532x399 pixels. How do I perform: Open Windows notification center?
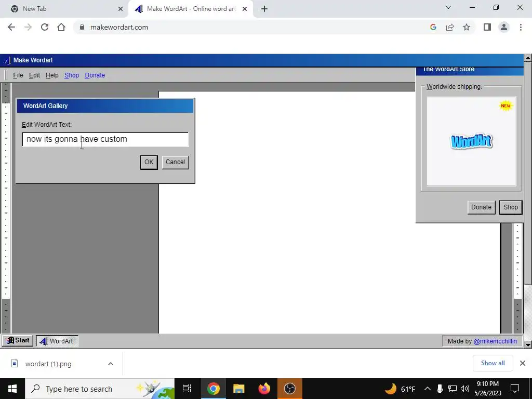pyautogui.click(x=515, y=389)
